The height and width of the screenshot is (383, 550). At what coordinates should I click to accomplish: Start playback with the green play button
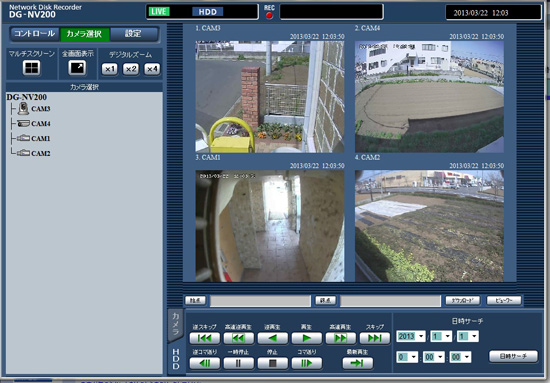(307, 338)
